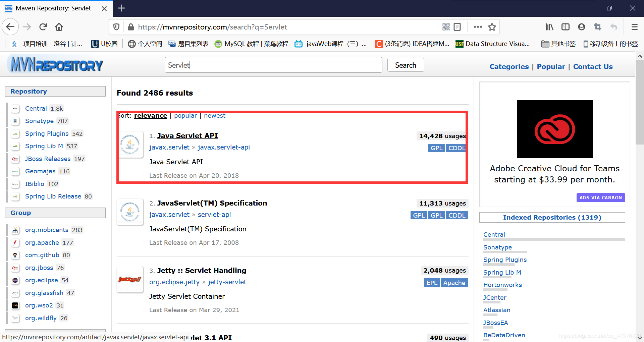Toggle reader view icon in address bar
The height and width of the screenshot is (342, 644).
pos(457,27)
